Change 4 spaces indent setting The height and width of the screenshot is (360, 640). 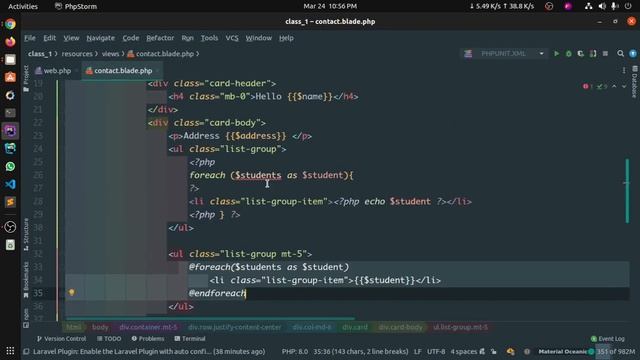click(x=464, y=351)
